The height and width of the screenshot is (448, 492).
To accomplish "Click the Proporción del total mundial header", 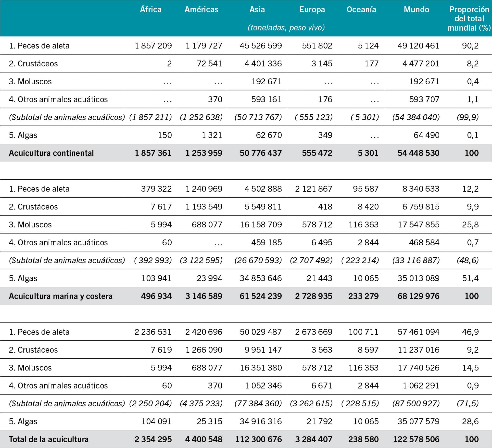I will [469, 19].
